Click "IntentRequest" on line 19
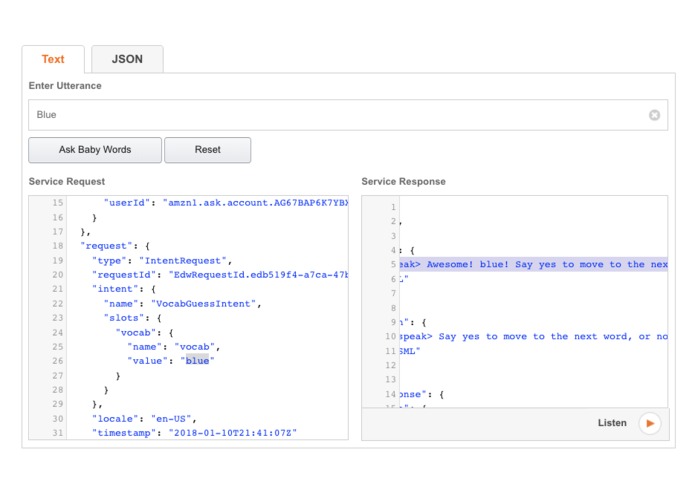This screenshot has height=494, width=695. tap(185, 261)
